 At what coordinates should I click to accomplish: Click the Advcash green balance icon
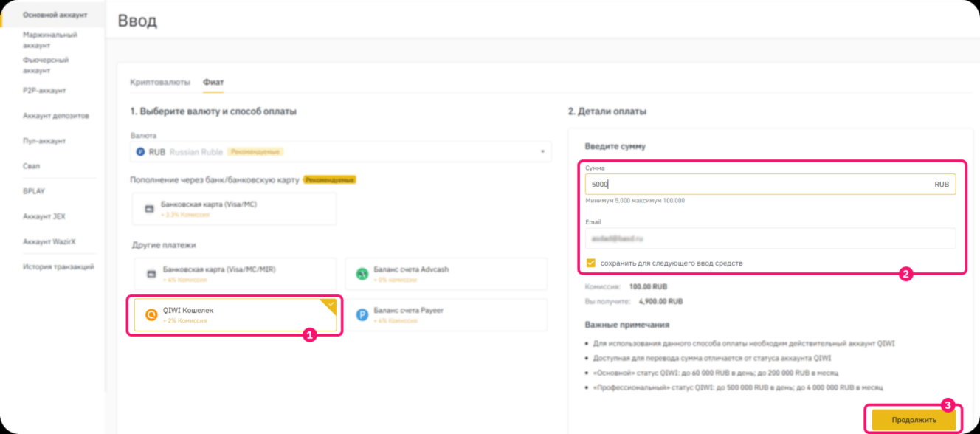point(362,274)
